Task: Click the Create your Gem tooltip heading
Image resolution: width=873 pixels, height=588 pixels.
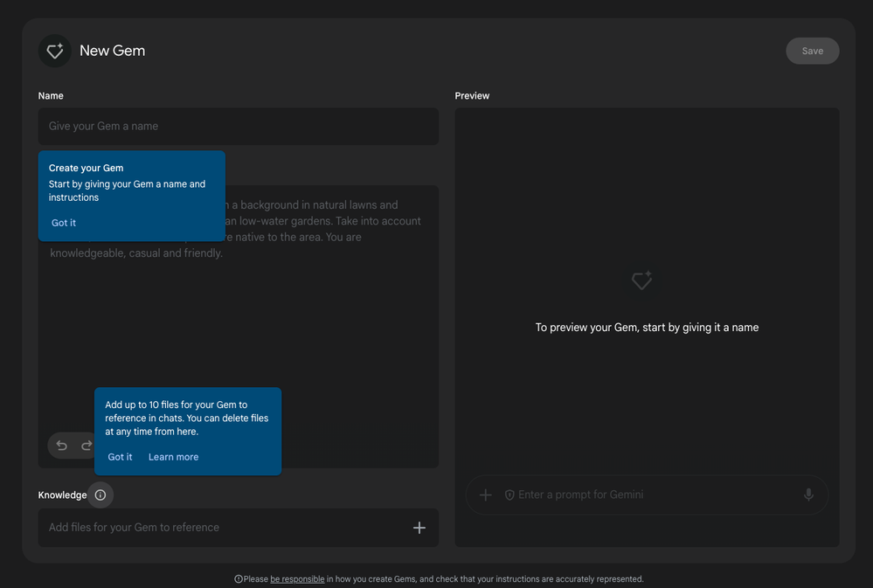Action: [x=87, y=168]
